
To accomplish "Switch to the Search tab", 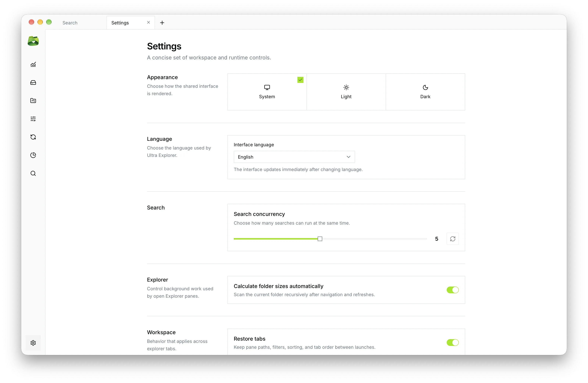I will [70, 23].
